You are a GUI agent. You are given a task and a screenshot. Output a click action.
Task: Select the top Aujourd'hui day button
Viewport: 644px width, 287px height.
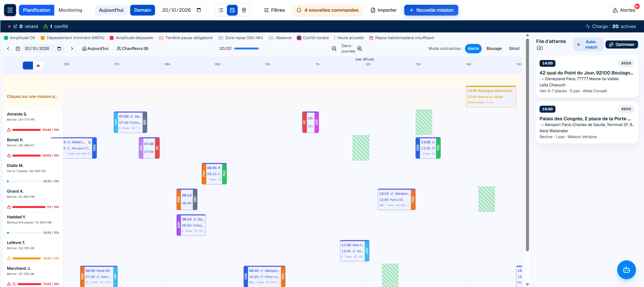pyautogui.click(x=111, y=10)
